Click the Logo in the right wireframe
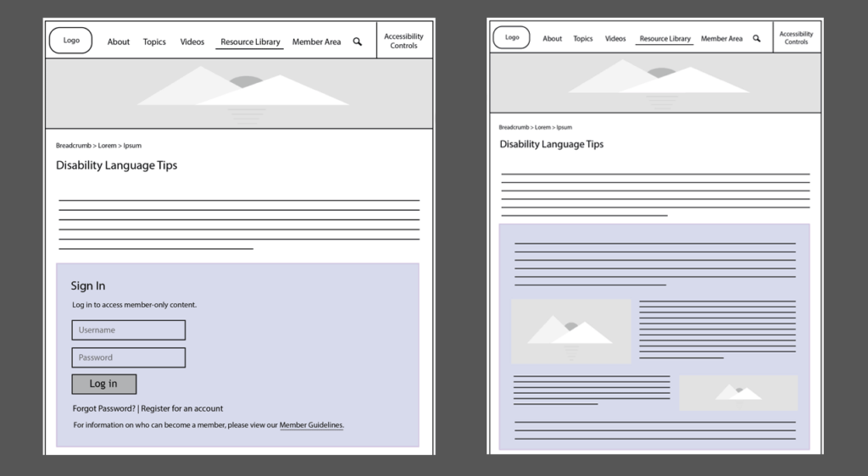The height and width of the screenshot is (476, 868). coord(511,37)
